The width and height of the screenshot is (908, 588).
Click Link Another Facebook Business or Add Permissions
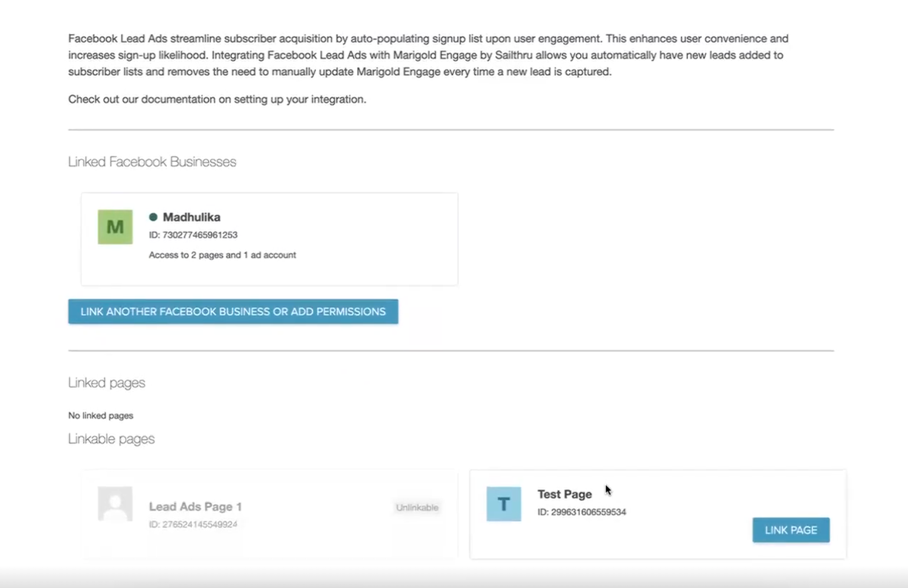tap(233, 312)
